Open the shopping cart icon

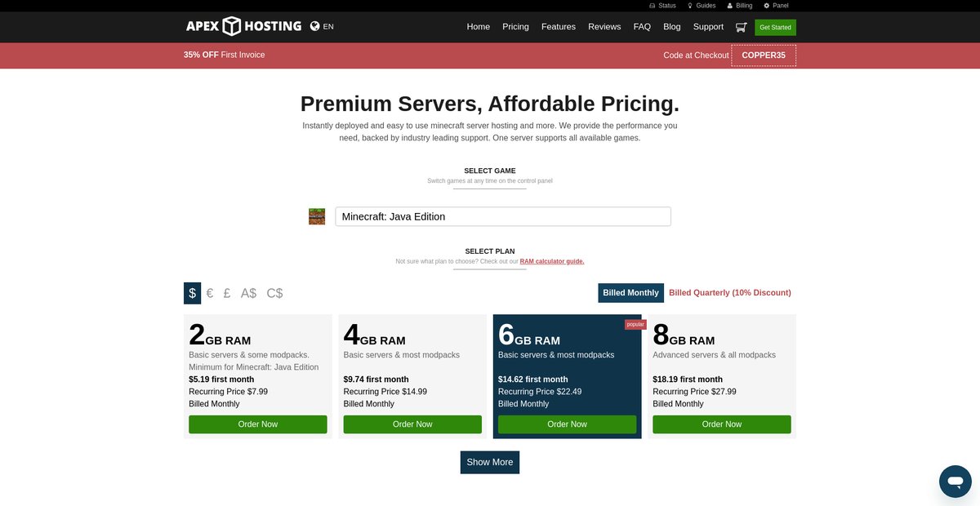pyautogui.click(x=741, y=27)
